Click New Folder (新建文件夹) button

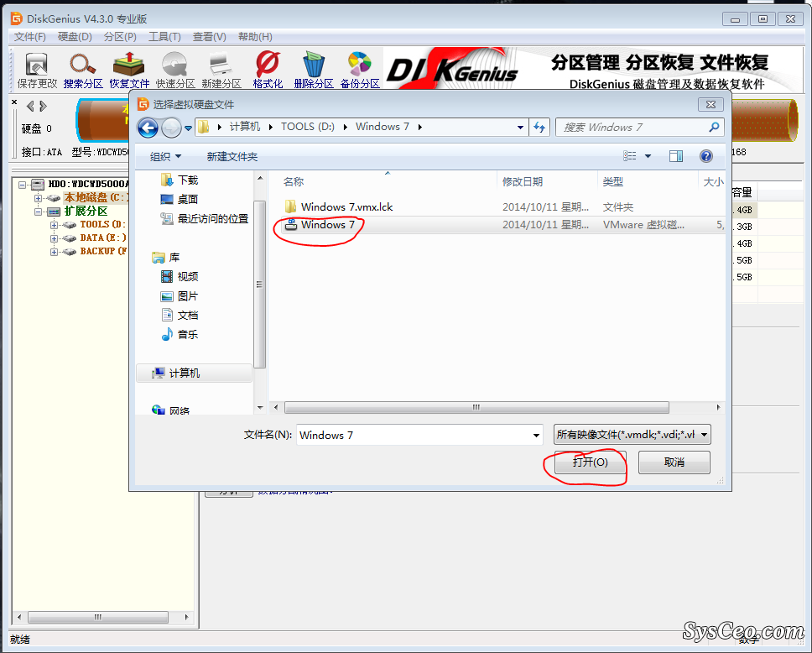pyautogui.click(x=232, y=156)
